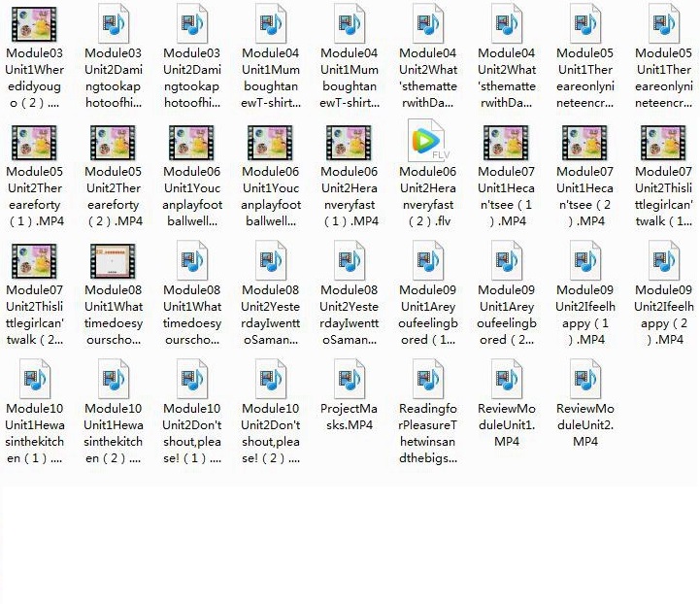Image resolution: width=700 pixels, height=604 pixels.
Task: Select Module05 Unit2 Thereareforty (1) thumbnail
Action: pyautogui.click(x=34, y=142)
